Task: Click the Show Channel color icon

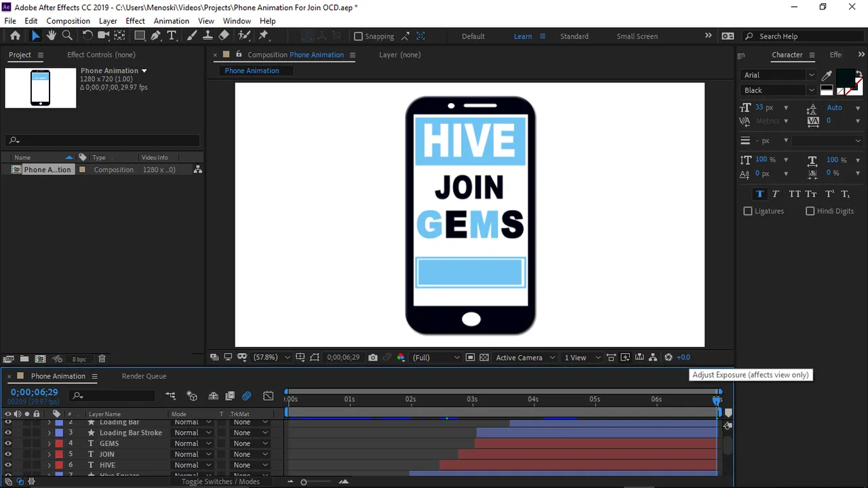Action: pyautogui.click(x=401, y=357)
